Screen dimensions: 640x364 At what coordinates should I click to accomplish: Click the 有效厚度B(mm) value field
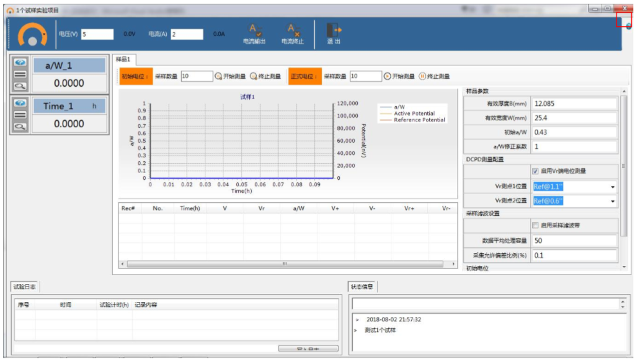click(x=574, y=104)
